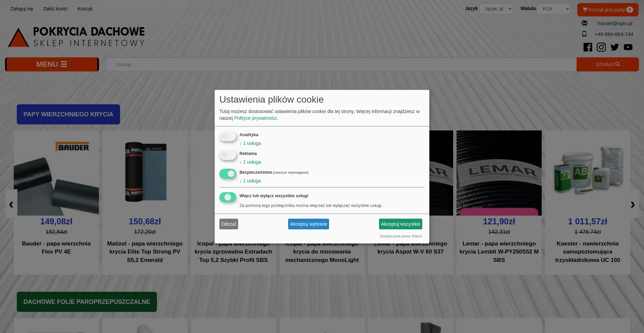The height and width of the screenshot is (333, 644).
Task: Expand the Reklama services list
Action: coord(250,162)
